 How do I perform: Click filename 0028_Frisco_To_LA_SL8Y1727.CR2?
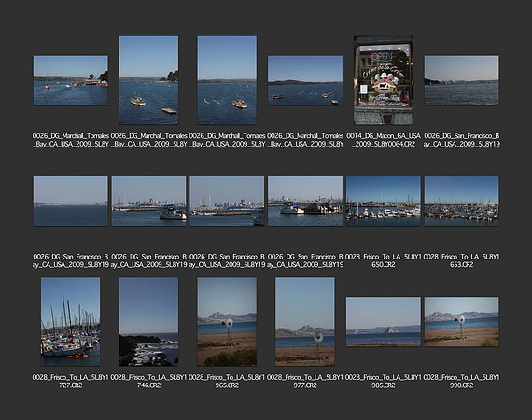point(71,381)
